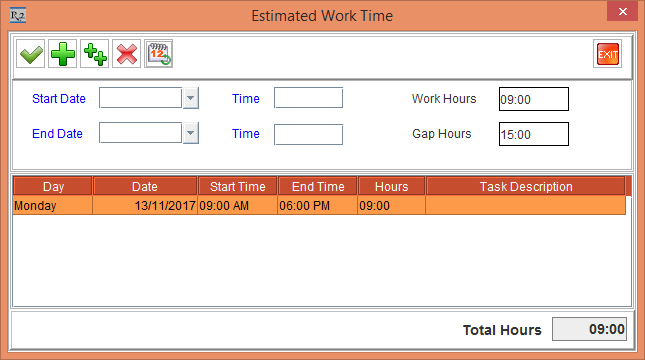Click the End Date label

[57, 134]
